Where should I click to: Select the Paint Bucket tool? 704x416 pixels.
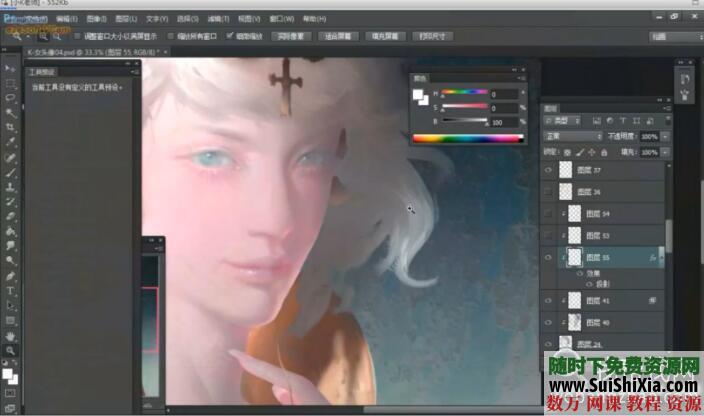point(10,232)
